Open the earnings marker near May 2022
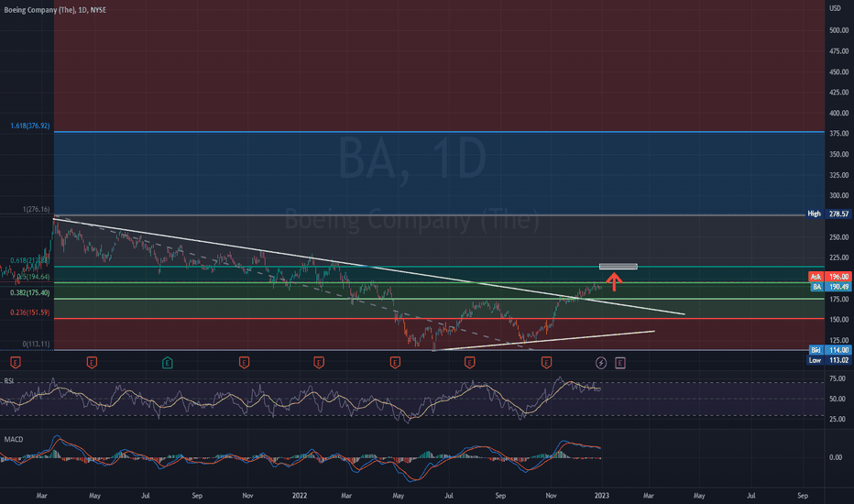This screenshot has height=504, width=854. 395,362
